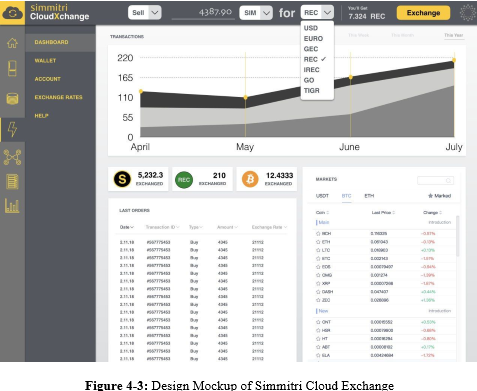Click the star of the HSR row

(318, 330)
